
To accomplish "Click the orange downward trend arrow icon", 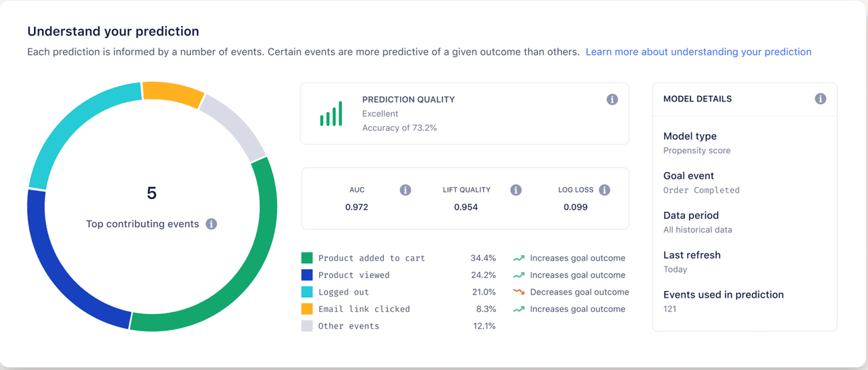I will [519, 292].
